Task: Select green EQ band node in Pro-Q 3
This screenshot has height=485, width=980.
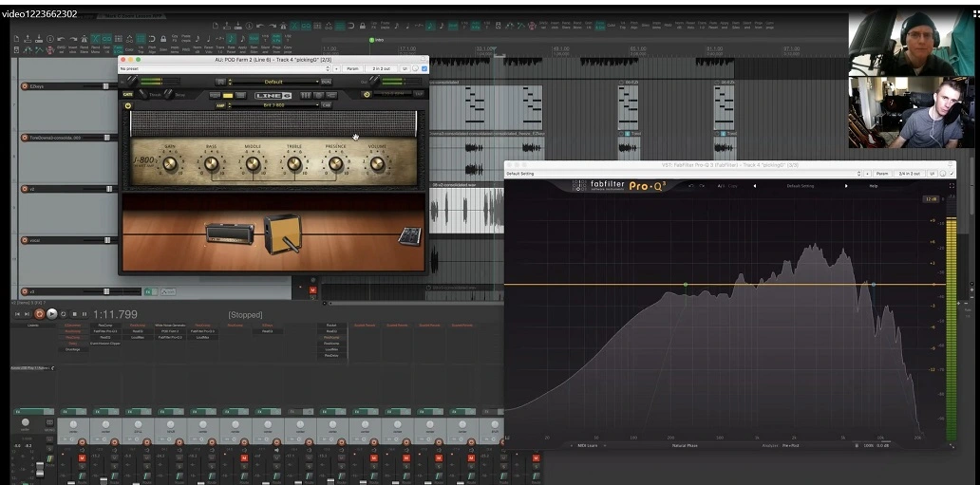Action: (686, 285)
